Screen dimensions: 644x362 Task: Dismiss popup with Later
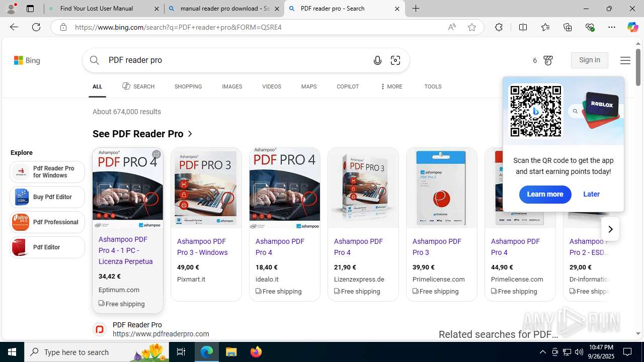point(591,194)
